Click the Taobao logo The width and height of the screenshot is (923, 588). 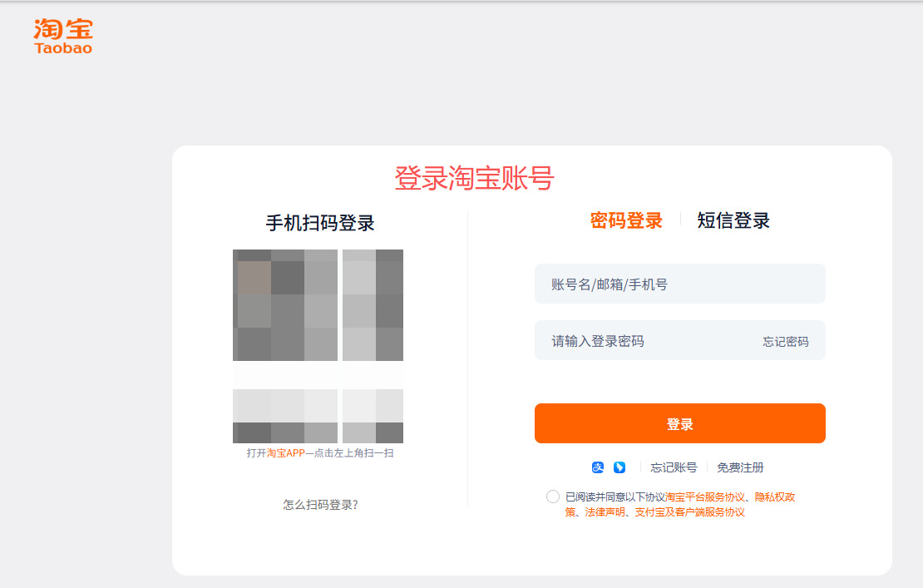[63, 37]
